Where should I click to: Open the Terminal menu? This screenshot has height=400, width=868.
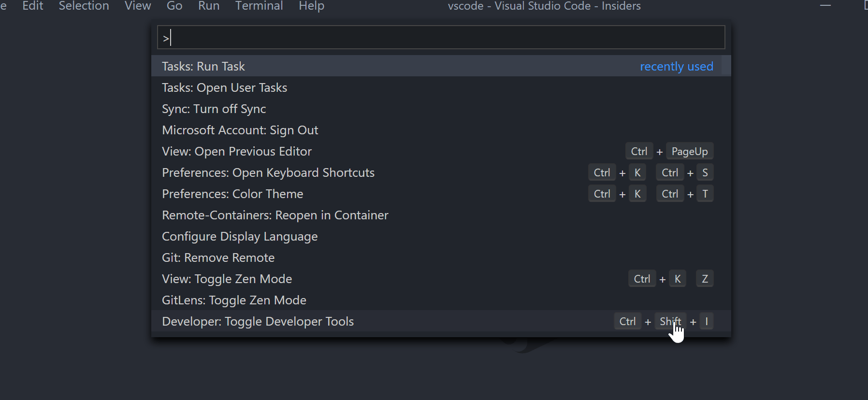tap(259, 6)
